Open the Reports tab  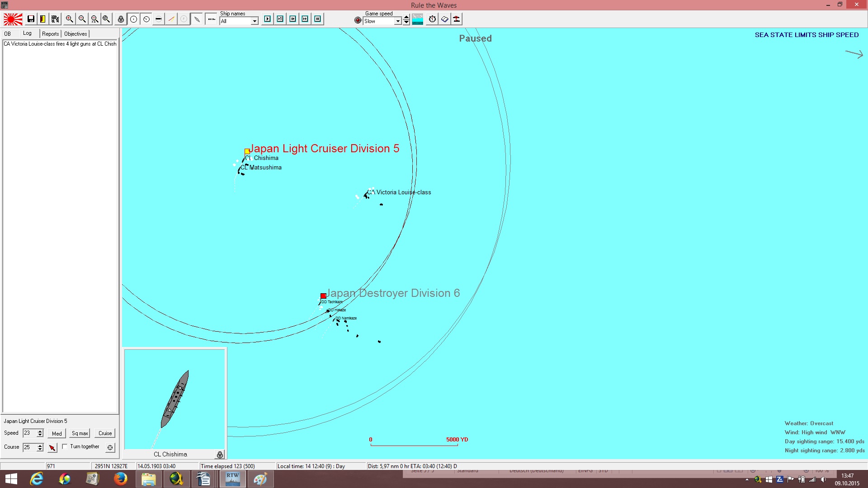tap(51, 34)
